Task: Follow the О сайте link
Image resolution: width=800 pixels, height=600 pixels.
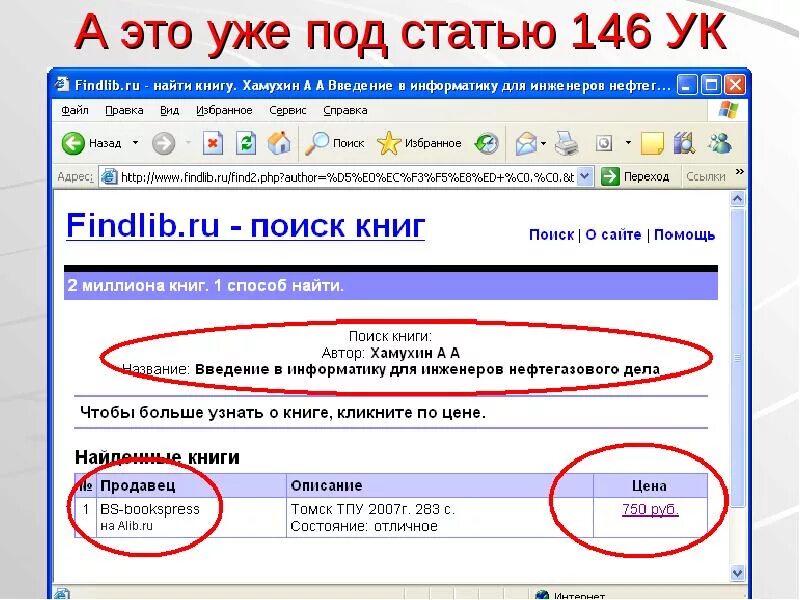Action: [613, 235]
